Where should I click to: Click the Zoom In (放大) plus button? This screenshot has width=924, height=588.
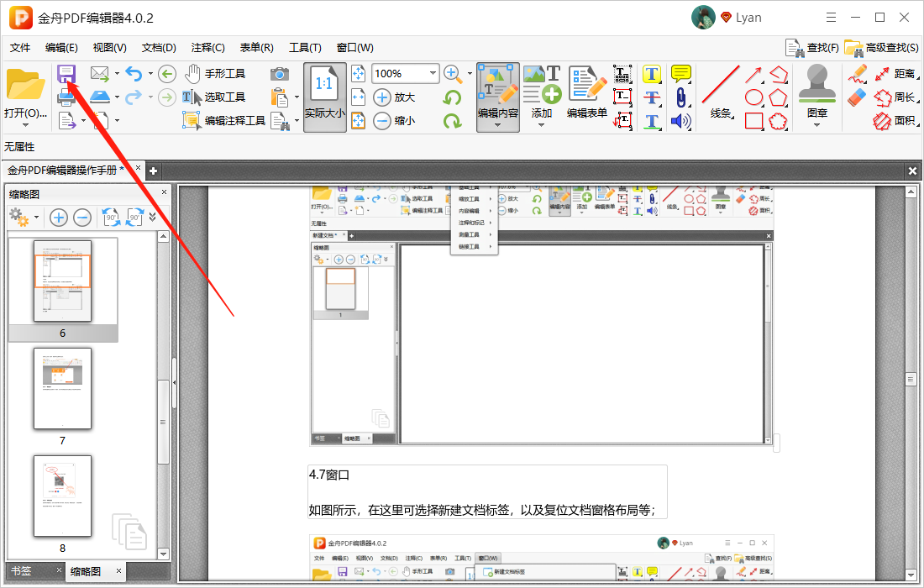point(394,97)
